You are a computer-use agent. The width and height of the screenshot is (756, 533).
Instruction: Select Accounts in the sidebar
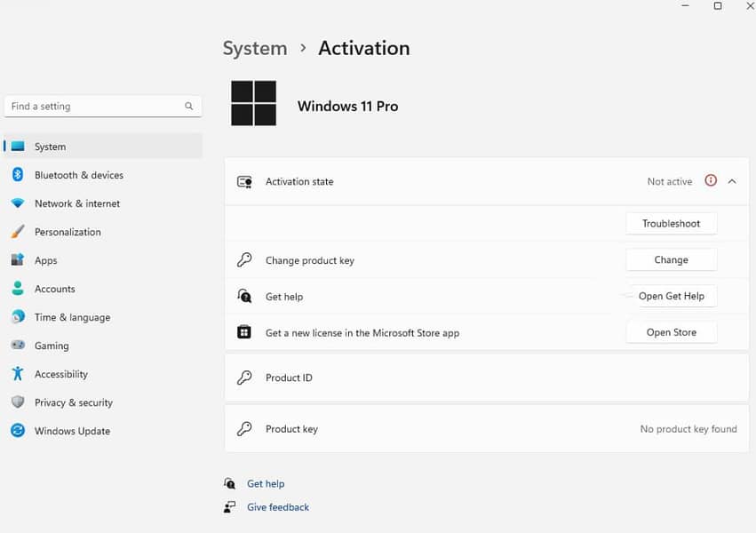[103, 289]
